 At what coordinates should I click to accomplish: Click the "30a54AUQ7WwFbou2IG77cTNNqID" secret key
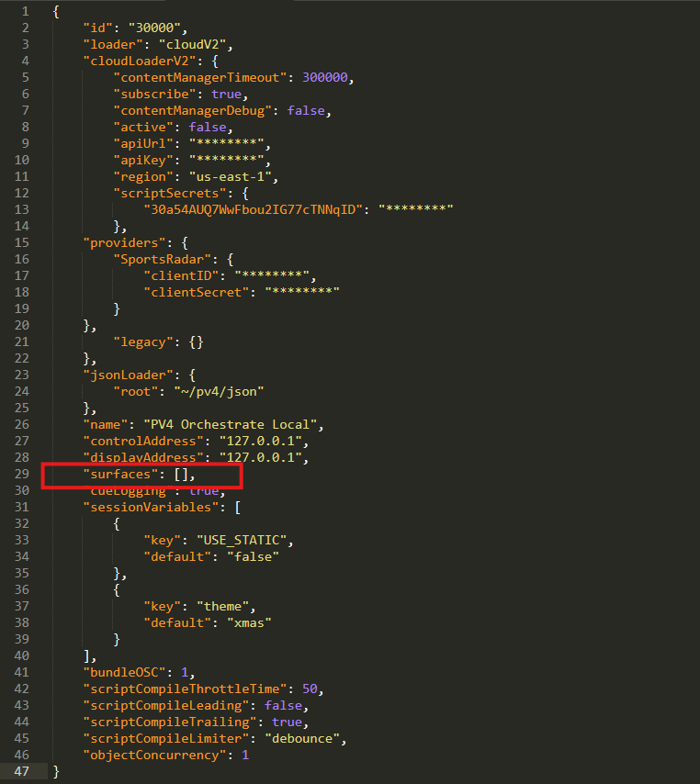(253, 209)
